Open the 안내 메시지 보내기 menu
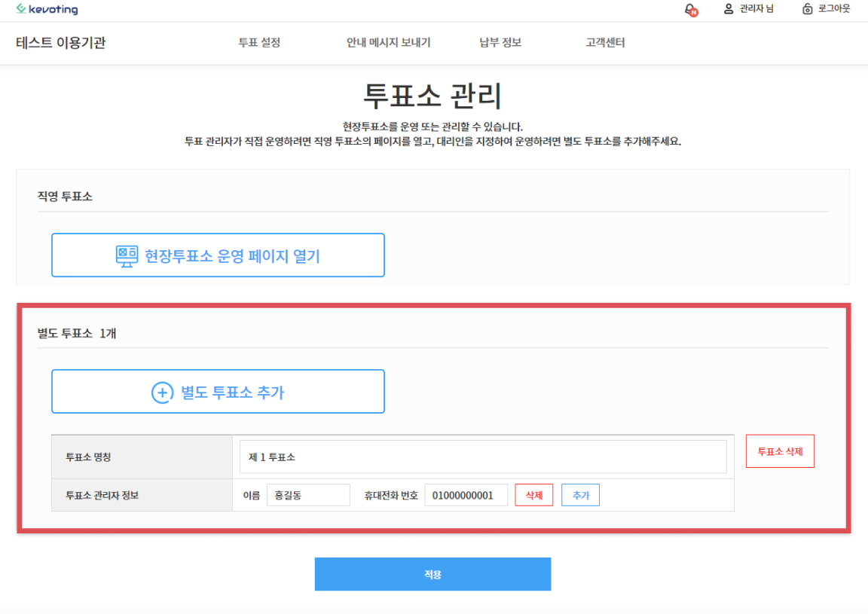The image size is (868, 614). click(388, 43)
